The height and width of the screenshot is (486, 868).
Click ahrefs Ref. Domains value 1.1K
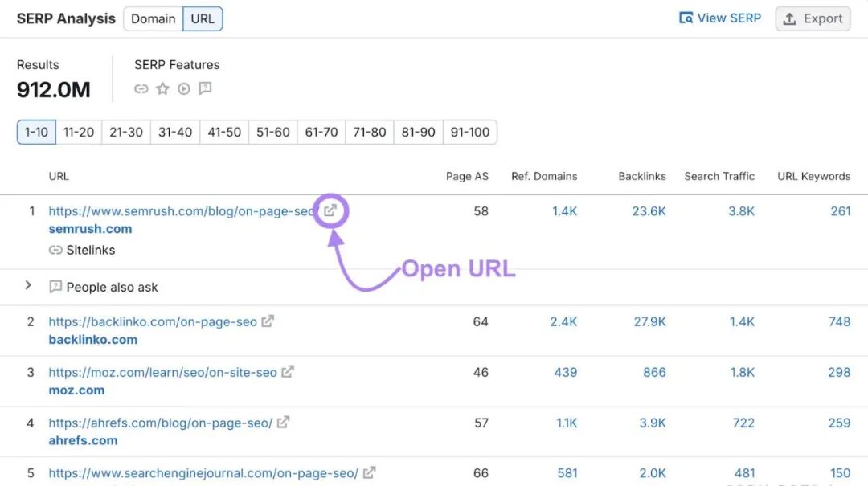[567, 423]
